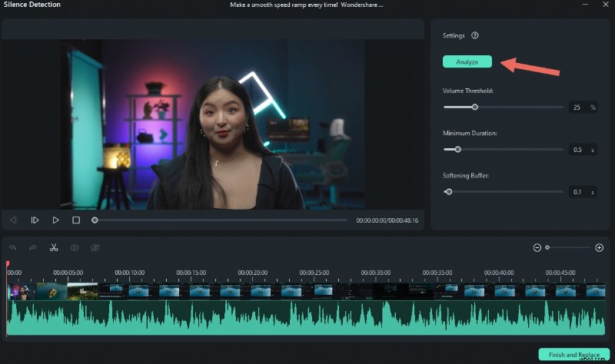Click the timeline zoom slider knob
Image resolution: width=615 pixels, height=364 pixels.
pos(547,247)
